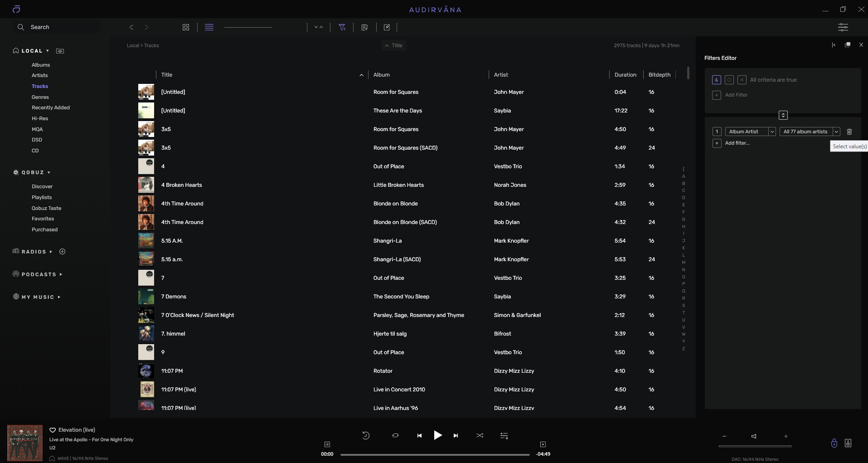868x463 pixels.
Task: Click the lock icon near volume
Action: point(834,443)
